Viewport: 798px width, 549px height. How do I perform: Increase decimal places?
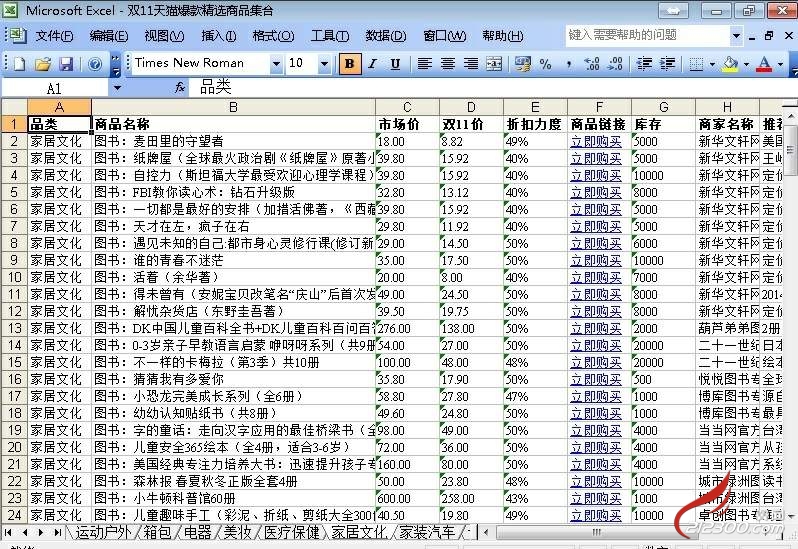point(592,64)
